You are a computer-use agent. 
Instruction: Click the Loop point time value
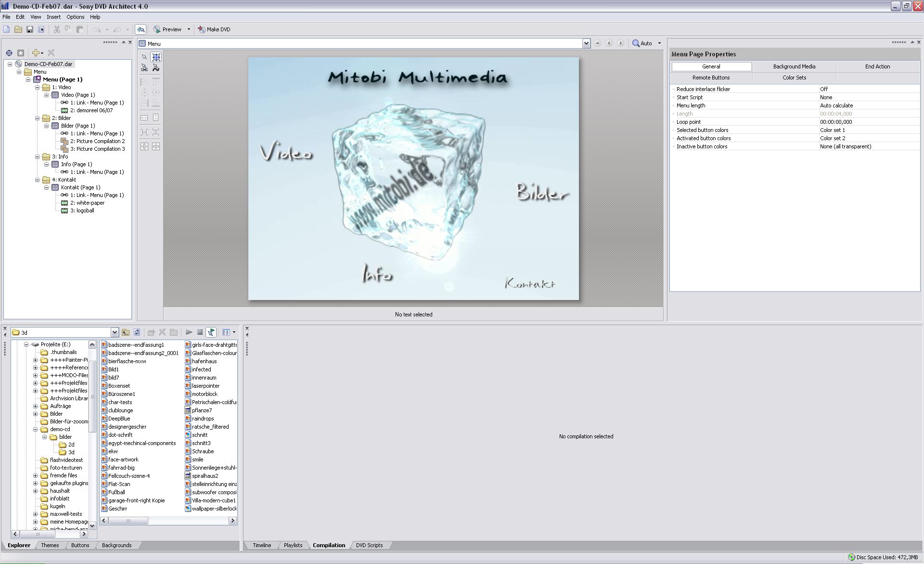869,122
